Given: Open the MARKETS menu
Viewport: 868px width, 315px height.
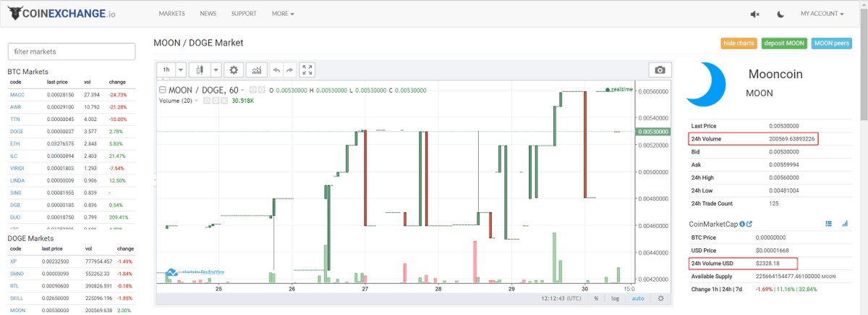Looking at the screenshot, I should (x=171, y=14).
